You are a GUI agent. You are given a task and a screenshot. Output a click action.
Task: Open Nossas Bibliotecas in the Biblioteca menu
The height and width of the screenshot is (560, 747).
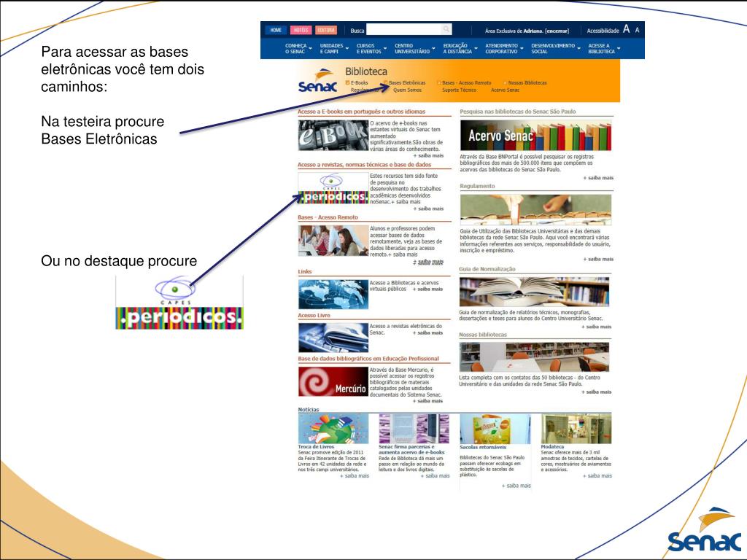point(527,83)
